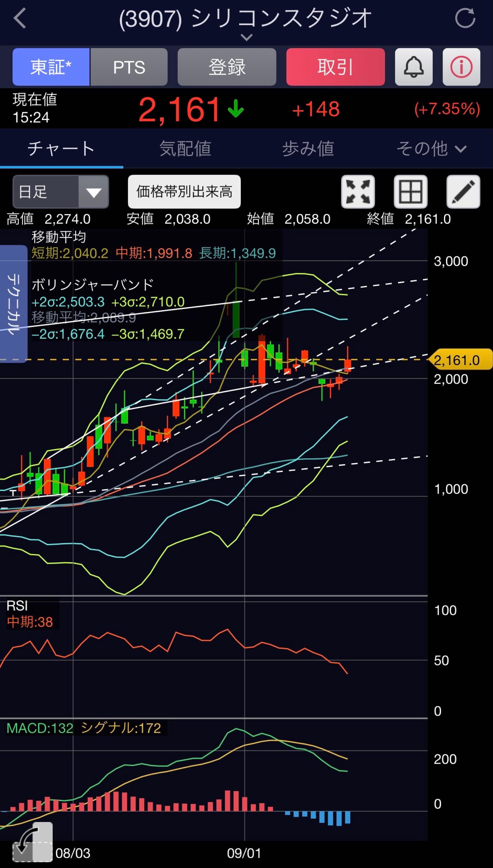Tap the 09/01 date label
The height and width of the screenshot is (868, 493).
[x=244, y=853]
